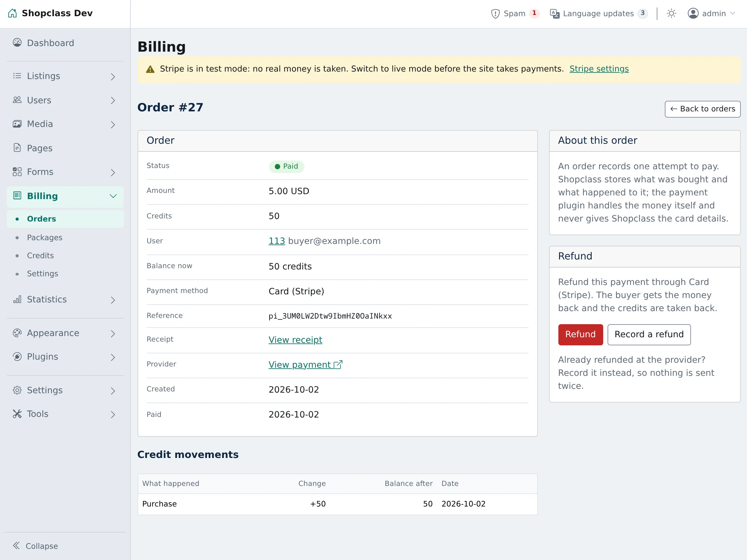Click the +50 change cell
The width and height of the screenshot is (747, 560).
[x=317, y=504]
